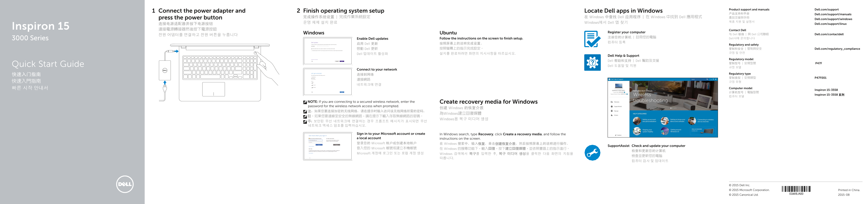Click the Quick Start Guide cover heading

(48, 64)
